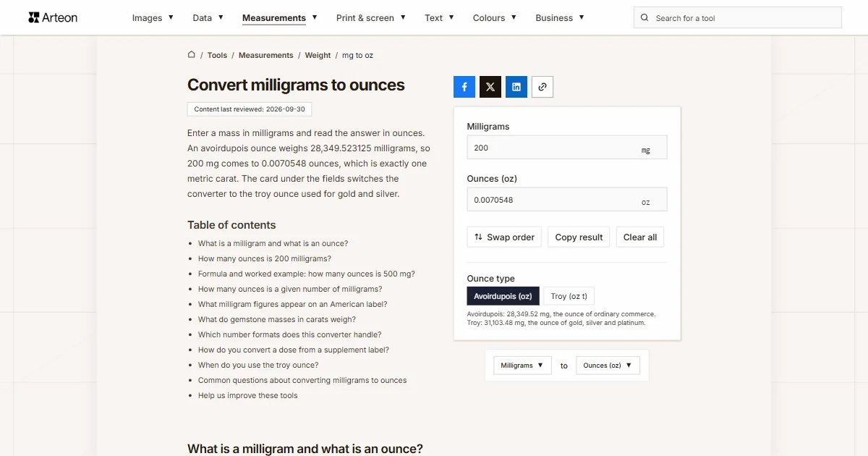
Task: Click Swap order button
Action: 504,237
